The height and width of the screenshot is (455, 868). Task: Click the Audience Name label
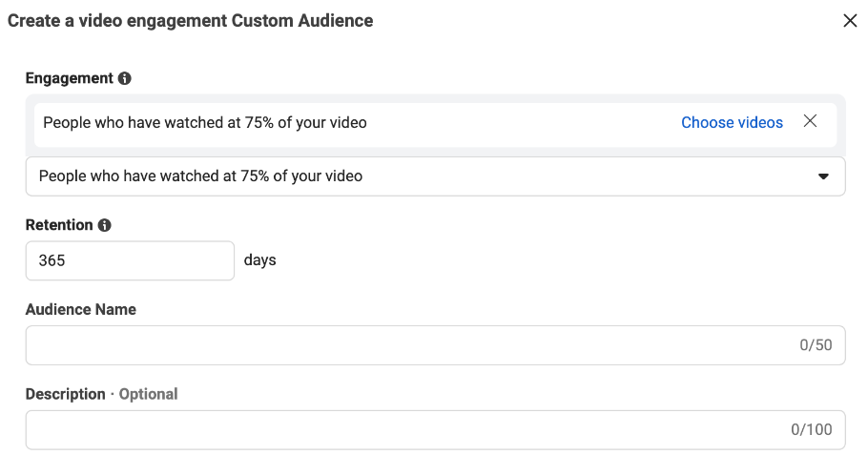click(x=81, y=310)
